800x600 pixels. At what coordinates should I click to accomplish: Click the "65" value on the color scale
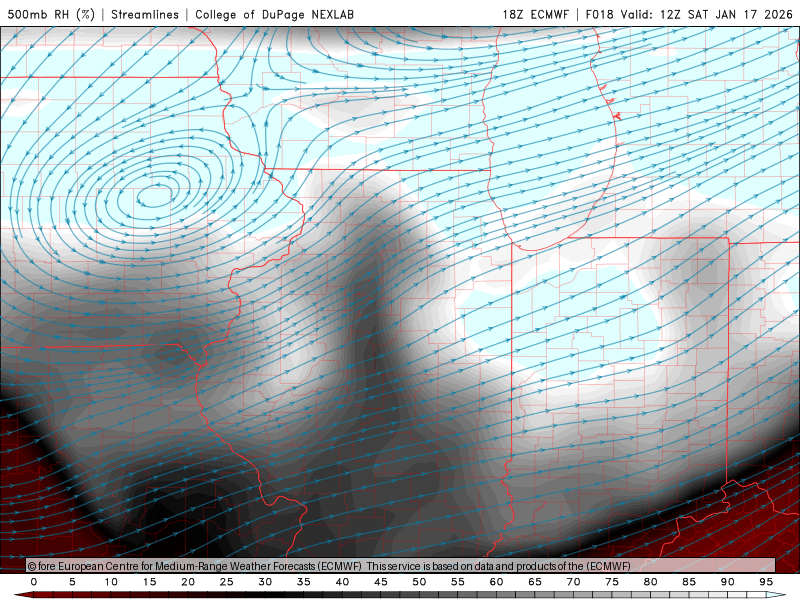tap(535, 582)
